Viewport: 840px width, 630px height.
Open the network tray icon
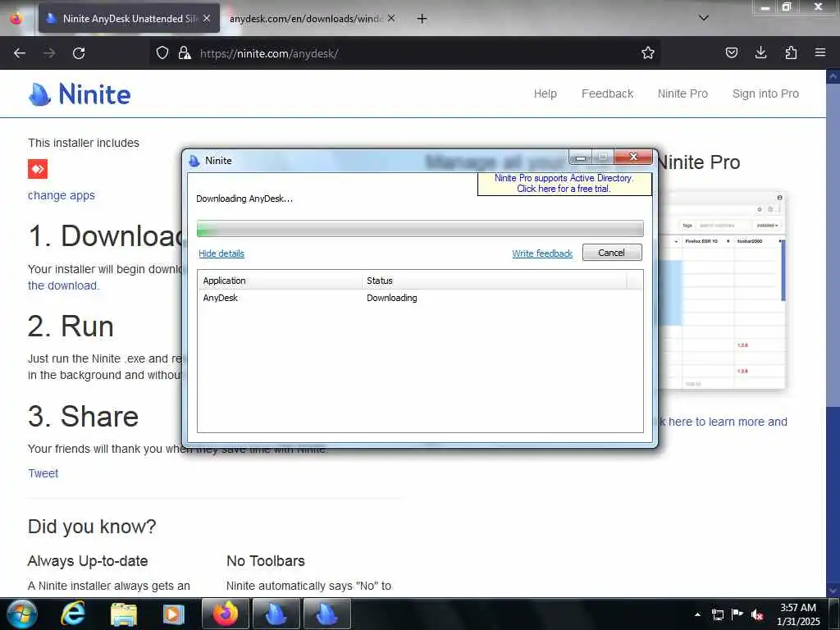[x=717, y=614]
